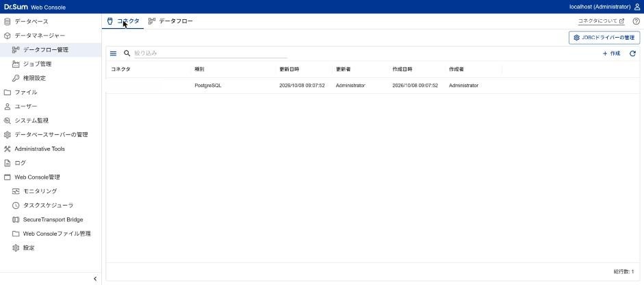Click the key icon beside 権限設定
Viewport: 644px width, 285px height.
[x=16, y=78]
